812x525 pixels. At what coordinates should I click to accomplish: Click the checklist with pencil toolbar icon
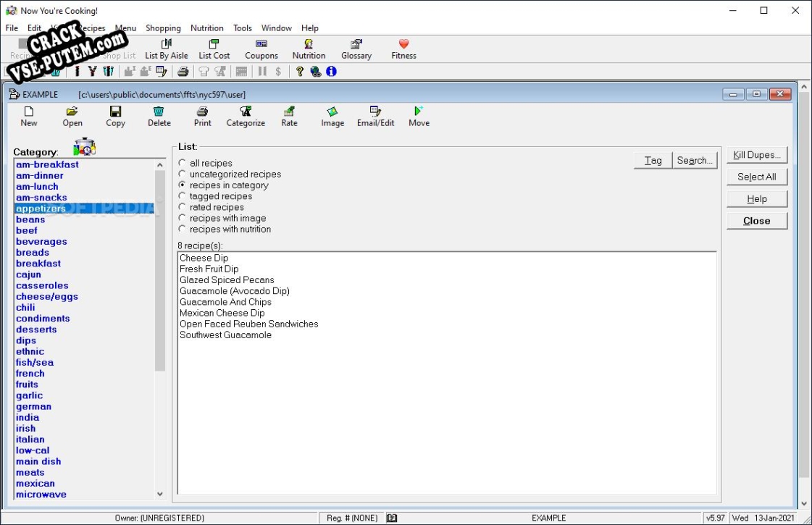pyautogui.click(x=162, y=72)
